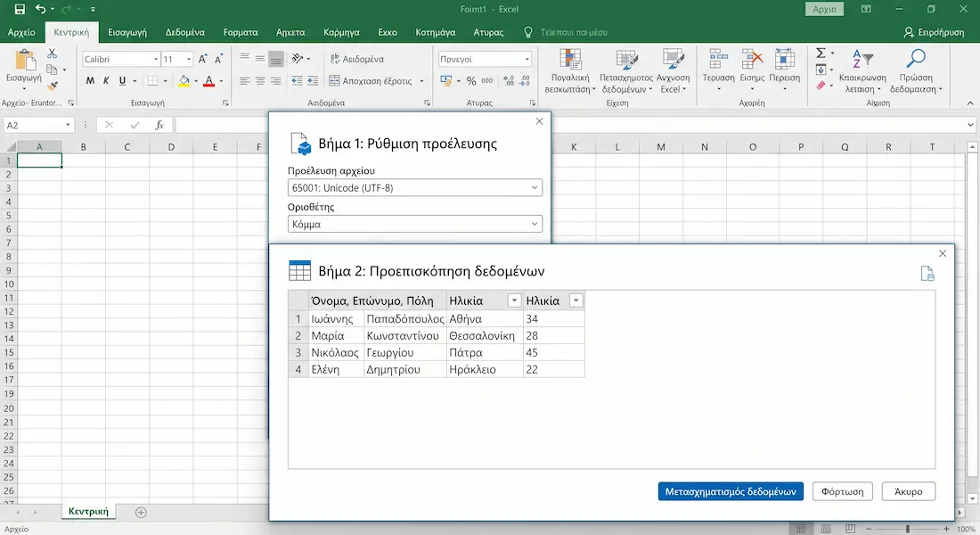The image size is (980, 535).
Task: Toggle center horizontal alignment in the ribbon
Action: pyautogui.click(x=260, y=81)
